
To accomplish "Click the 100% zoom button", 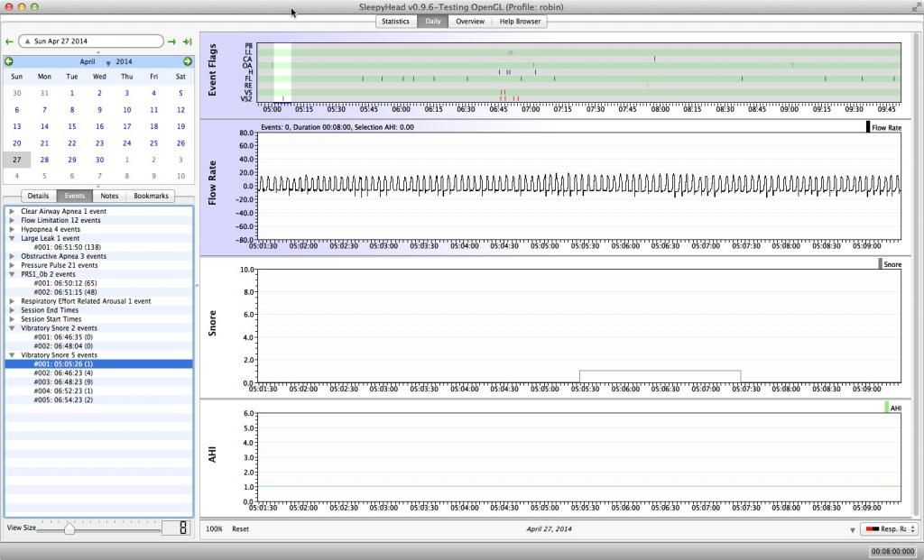I will [x=214, y=529].
